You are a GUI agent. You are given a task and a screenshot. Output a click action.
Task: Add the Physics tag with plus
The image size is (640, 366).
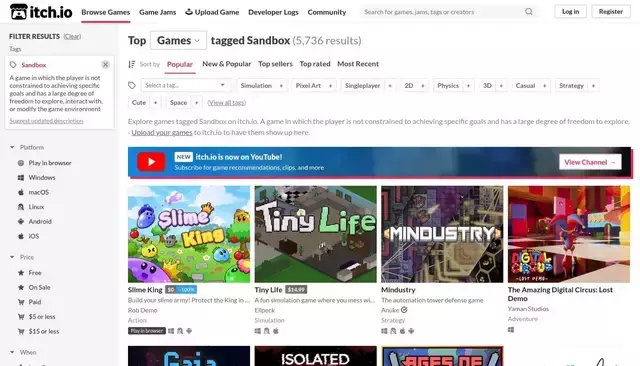469,86
